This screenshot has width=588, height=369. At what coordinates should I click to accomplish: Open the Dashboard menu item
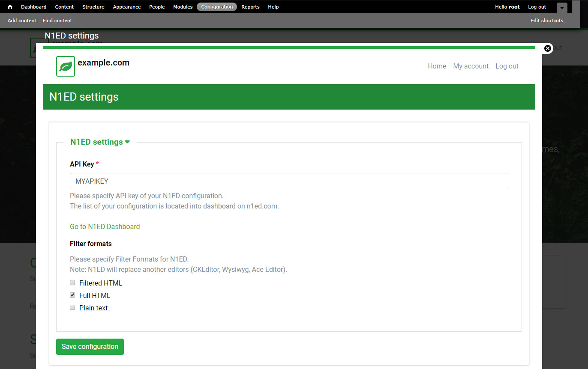[x=34, y=7]
